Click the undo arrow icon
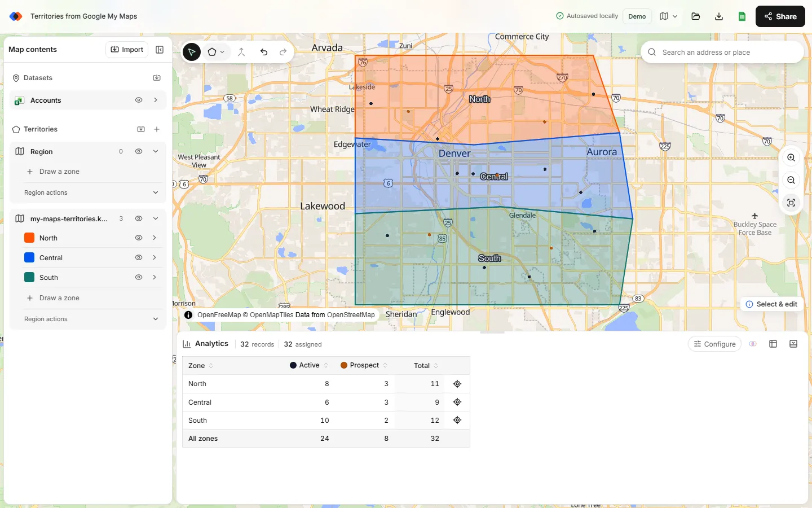The height and width of the screenshot is (508, 812). coord(264,52)
